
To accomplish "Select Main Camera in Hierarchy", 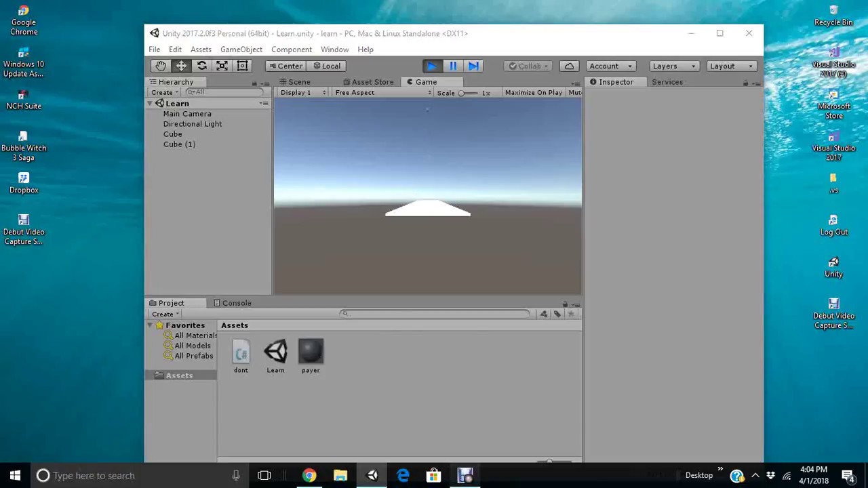I will pyautogui.click(x=187, y=114).
